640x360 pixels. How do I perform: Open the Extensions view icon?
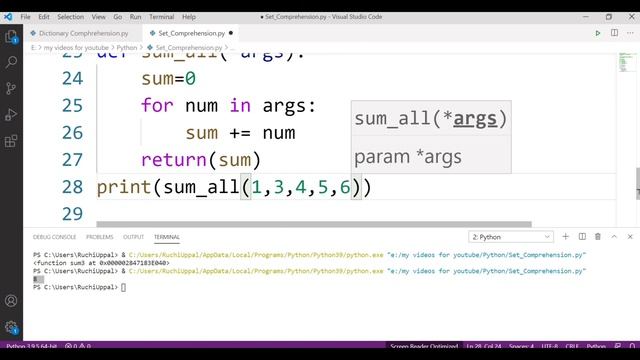pyautogui.click(x=11, y=141)
